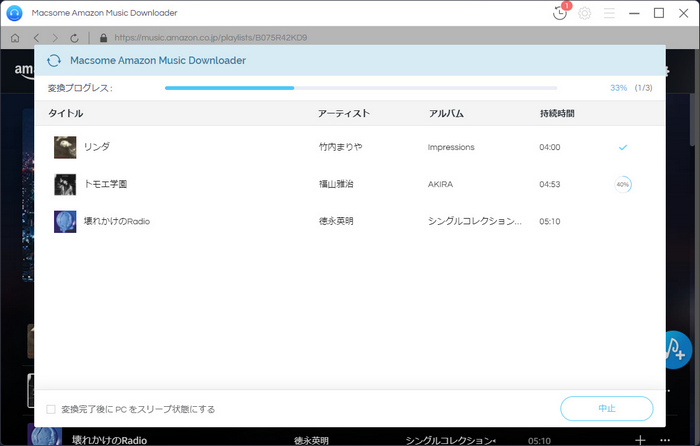
Task: Click duration 04:00
Action: click(550, 147)
